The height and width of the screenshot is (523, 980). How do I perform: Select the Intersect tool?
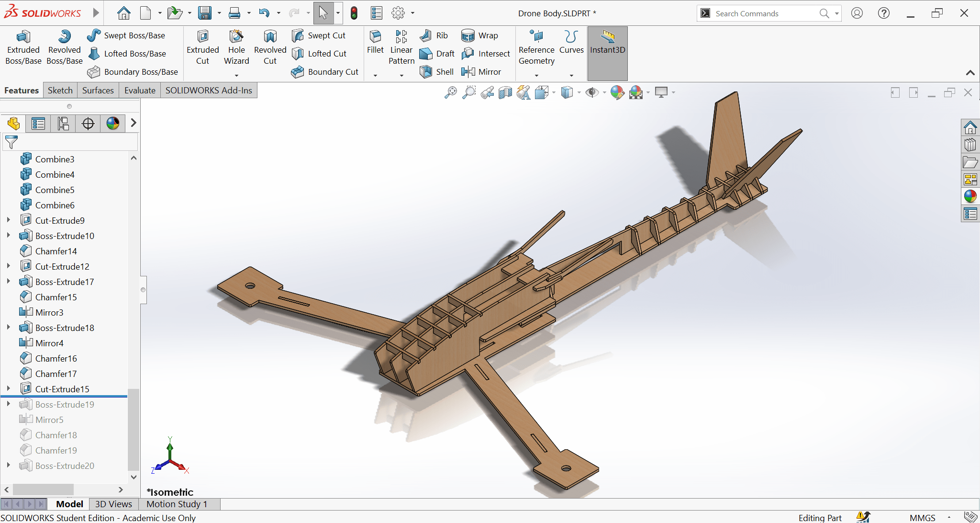(486, 54)
